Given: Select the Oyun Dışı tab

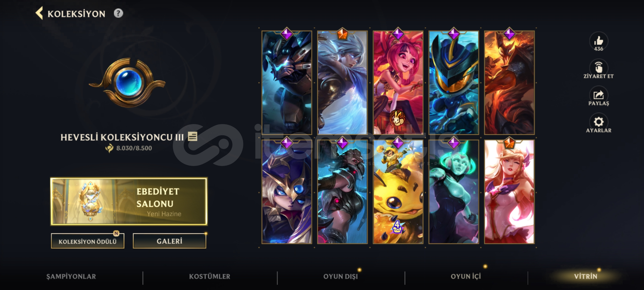Looking at the screenshot, I should 341,276.
